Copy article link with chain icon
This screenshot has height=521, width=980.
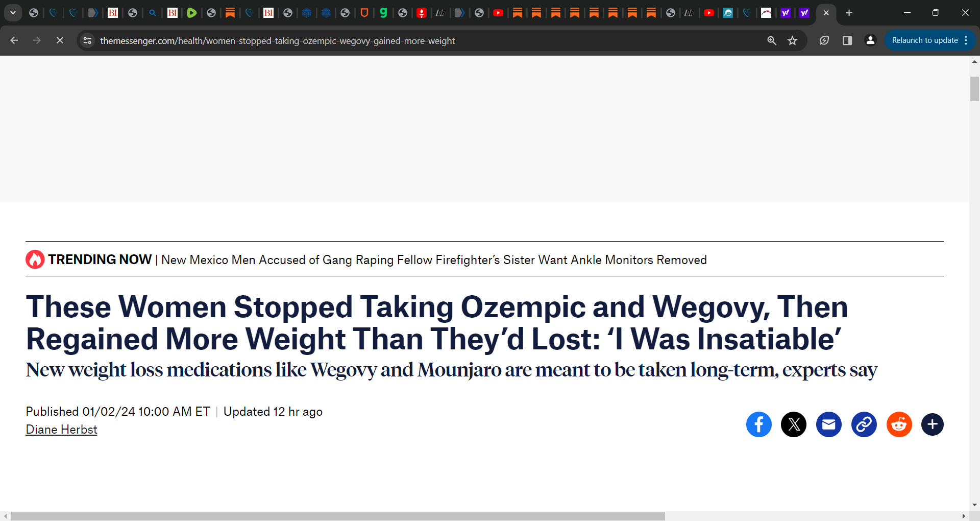[x=864, y=424]
